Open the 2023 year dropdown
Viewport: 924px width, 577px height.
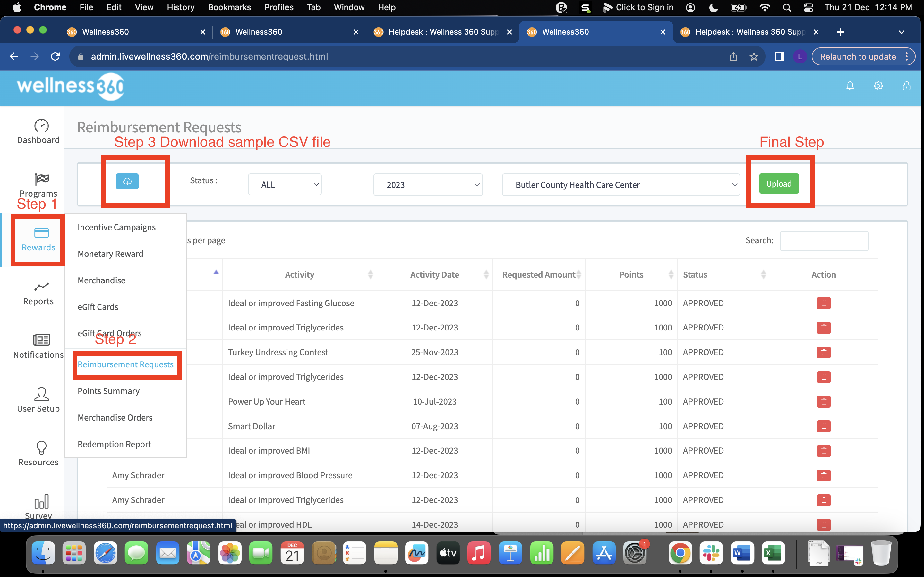[428, 185]
